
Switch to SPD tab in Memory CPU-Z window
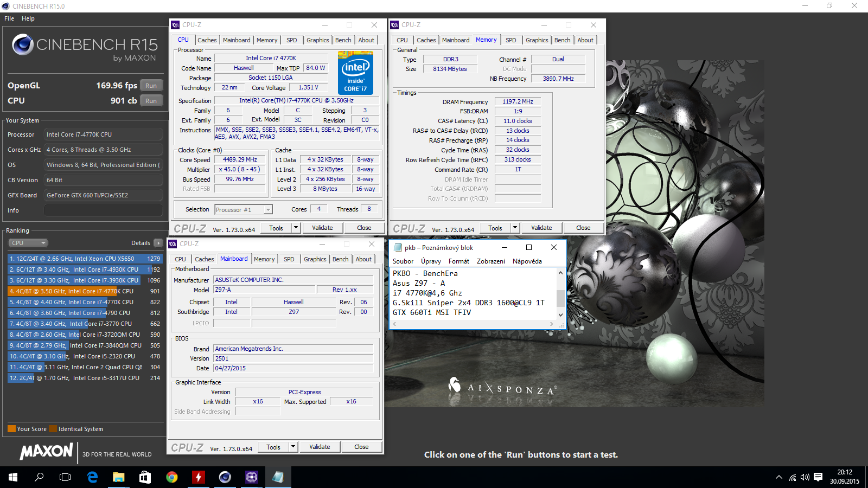(511, 40)
